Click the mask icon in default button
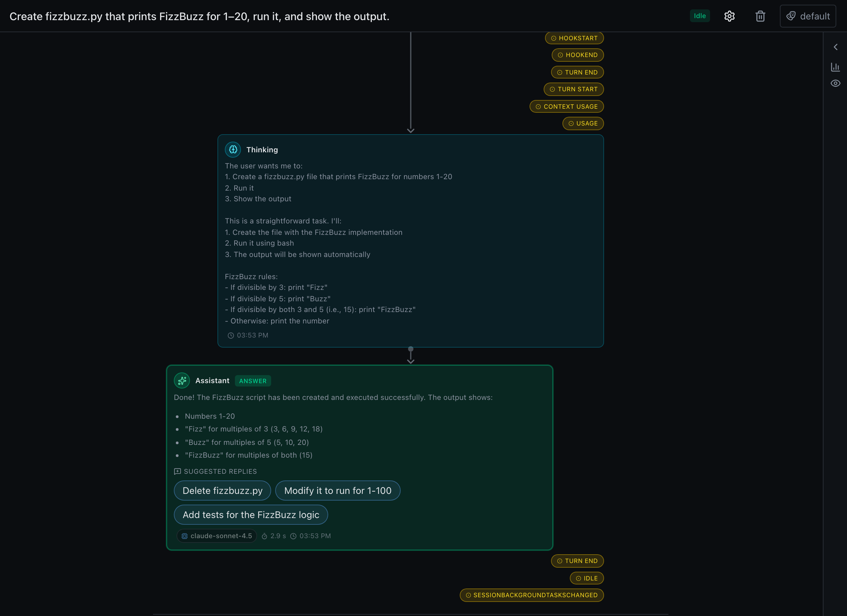The image size is (847, 616). point(791,16)
